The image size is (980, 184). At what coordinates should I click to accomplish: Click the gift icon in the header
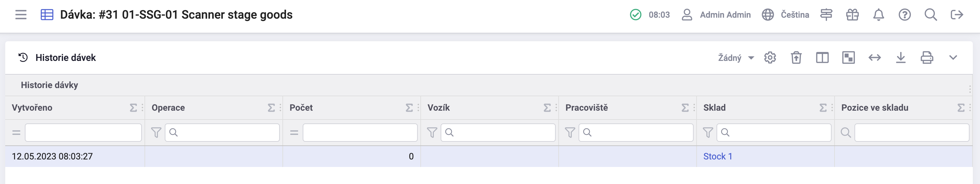[852, 15]
